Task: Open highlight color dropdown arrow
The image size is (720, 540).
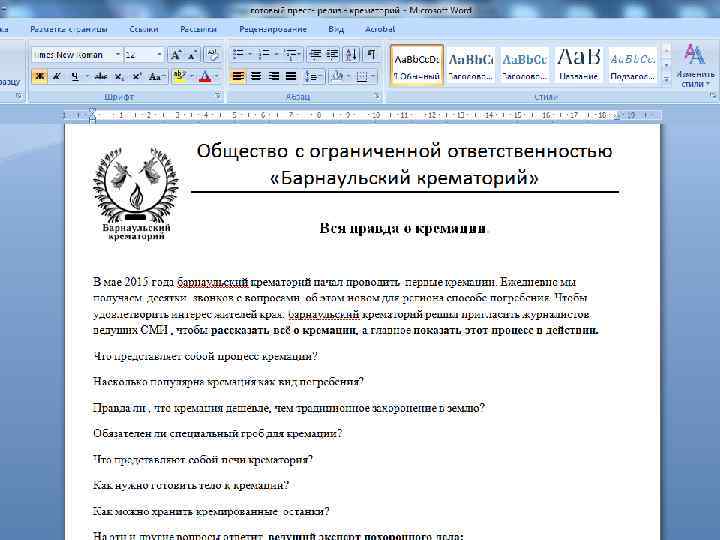Action: pos(192,76)
